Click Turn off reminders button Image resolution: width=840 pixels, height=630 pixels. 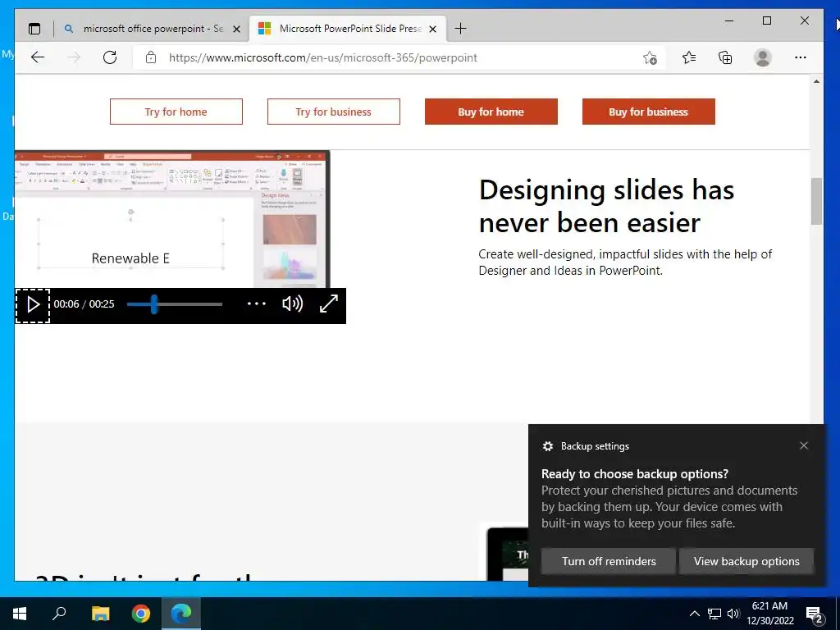point(609,561)
